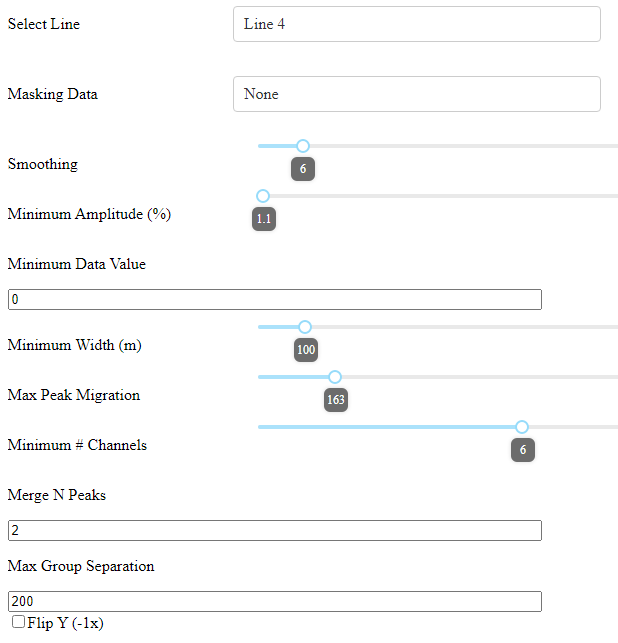Image resolution: width=618 pixels, height=643 pixels.
Task: Click the Minimum Amplitude (%) slider handle
Action: (x=263, y=196)
